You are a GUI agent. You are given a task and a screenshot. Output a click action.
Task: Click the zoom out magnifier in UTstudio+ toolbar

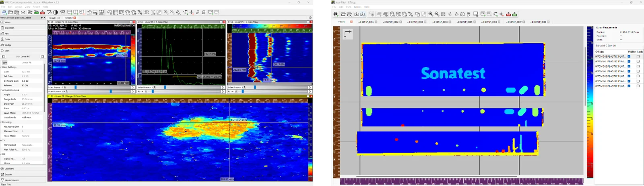click(x=172, y=12)
